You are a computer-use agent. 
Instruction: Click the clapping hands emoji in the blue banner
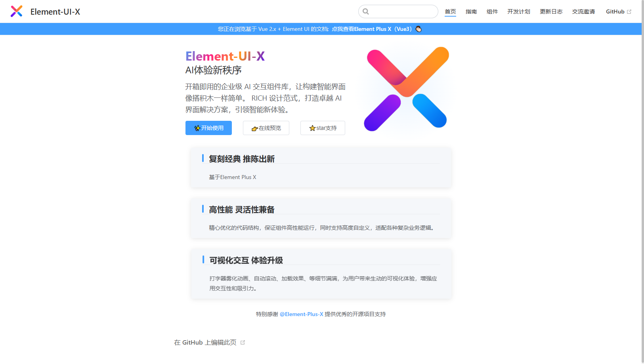419,29
